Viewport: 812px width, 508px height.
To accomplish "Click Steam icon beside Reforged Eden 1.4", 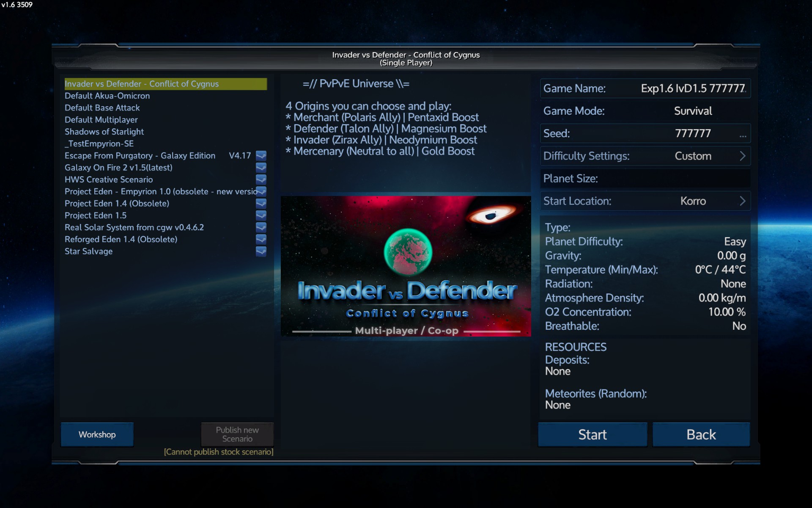I will point(261,239).
